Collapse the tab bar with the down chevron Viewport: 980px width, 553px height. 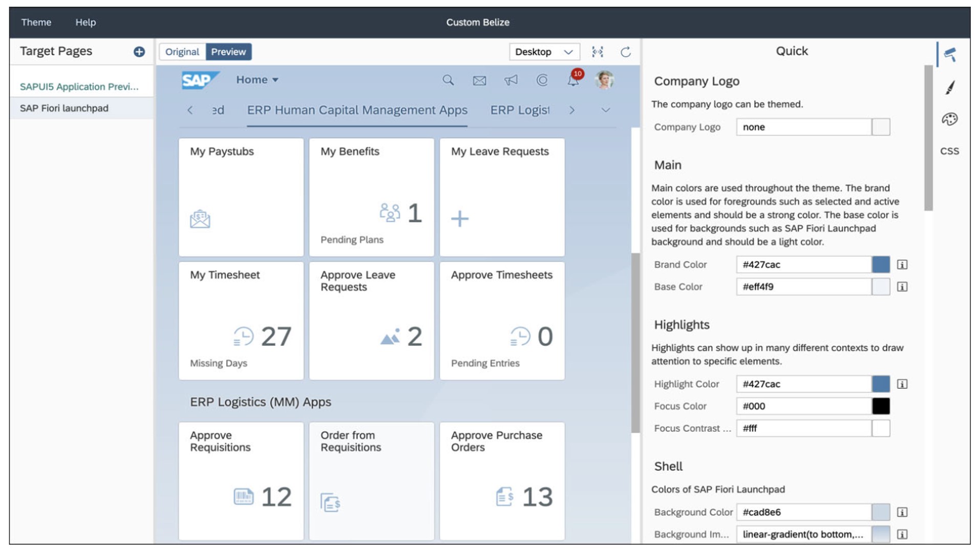[606, 109]
